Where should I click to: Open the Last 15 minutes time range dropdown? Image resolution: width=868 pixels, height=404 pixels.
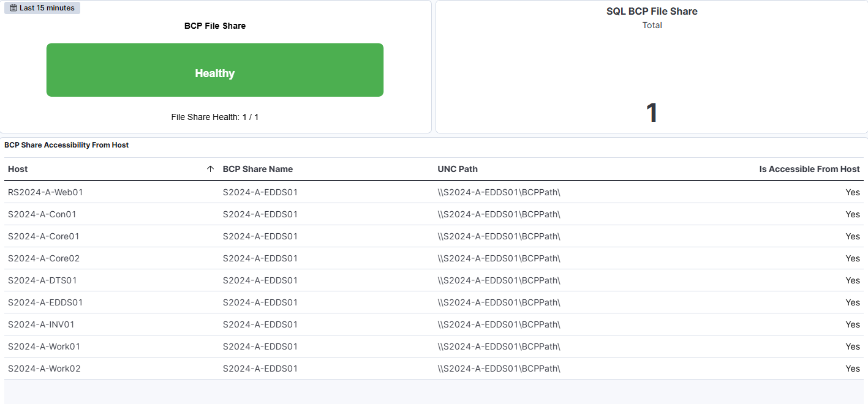click(x=42, y=7)
